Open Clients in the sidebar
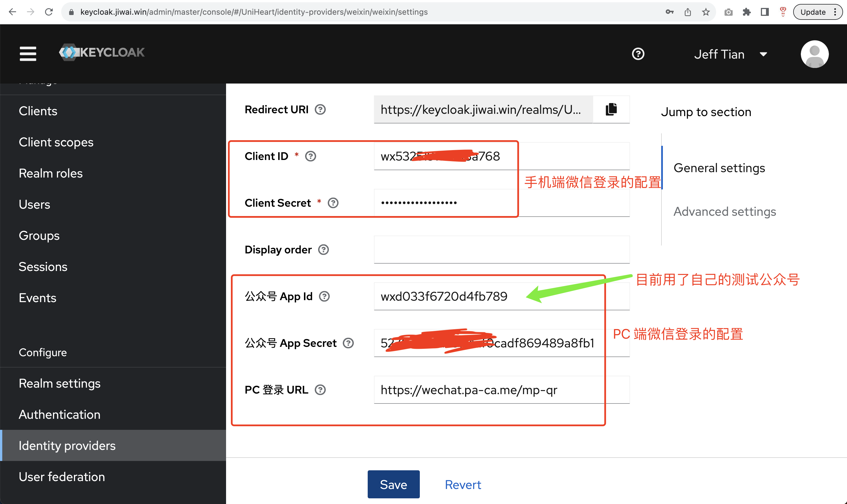Screen dimensions: 847x504 click(x=38, y=111)
